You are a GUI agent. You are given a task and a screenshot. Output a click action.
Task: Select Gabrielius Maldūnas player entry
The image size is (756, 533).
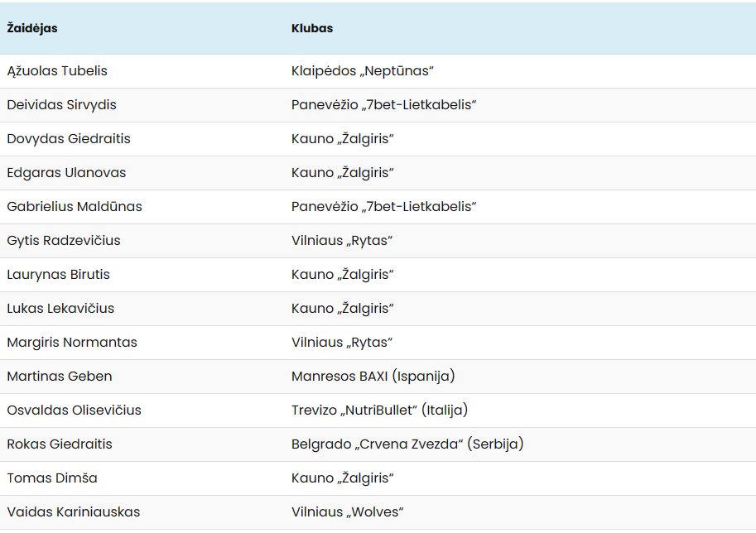(75, 207)
